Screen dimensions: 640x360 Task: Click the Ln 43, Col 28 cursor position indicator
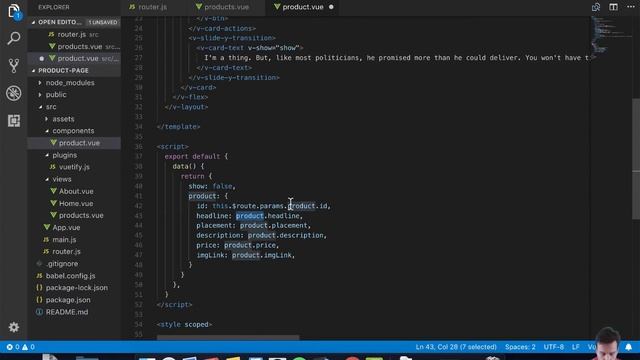coord(456,347)
